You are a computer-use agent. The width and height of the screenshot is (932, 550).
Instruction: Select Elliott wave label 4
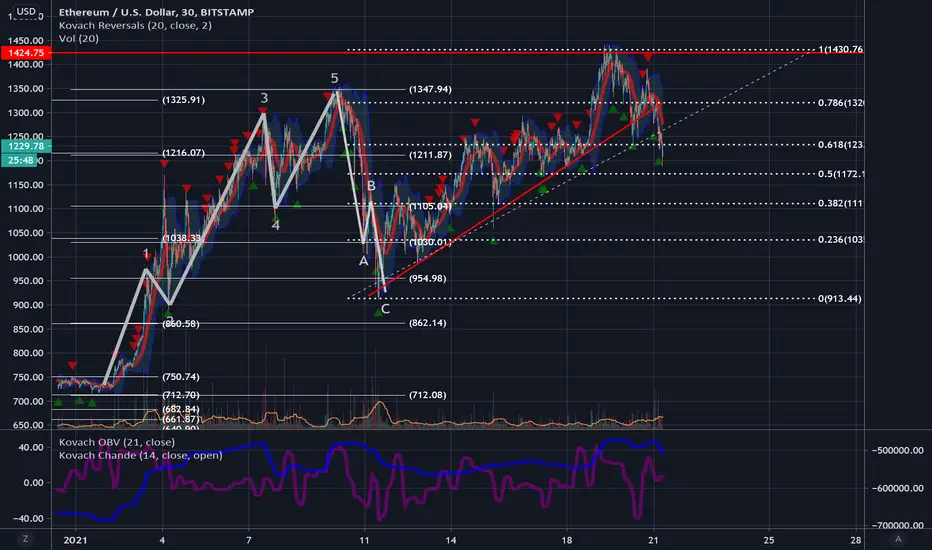[275, 225]
